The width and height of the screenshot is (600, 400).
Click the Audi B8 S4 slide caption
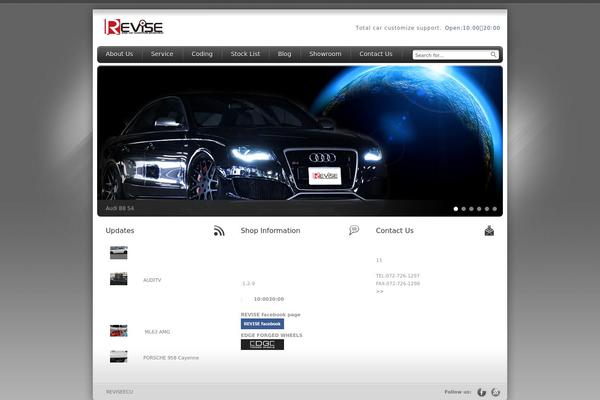(x=120, y=208)
